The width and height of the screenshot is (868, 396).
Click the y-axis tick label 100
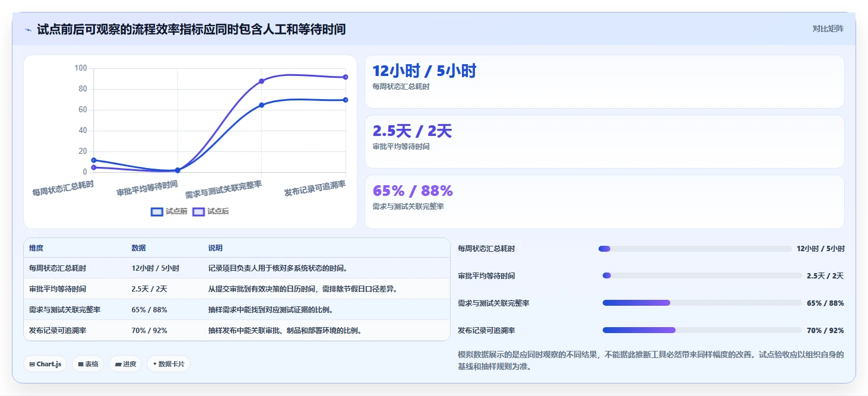pyautogui.click(x=81, y=68)
